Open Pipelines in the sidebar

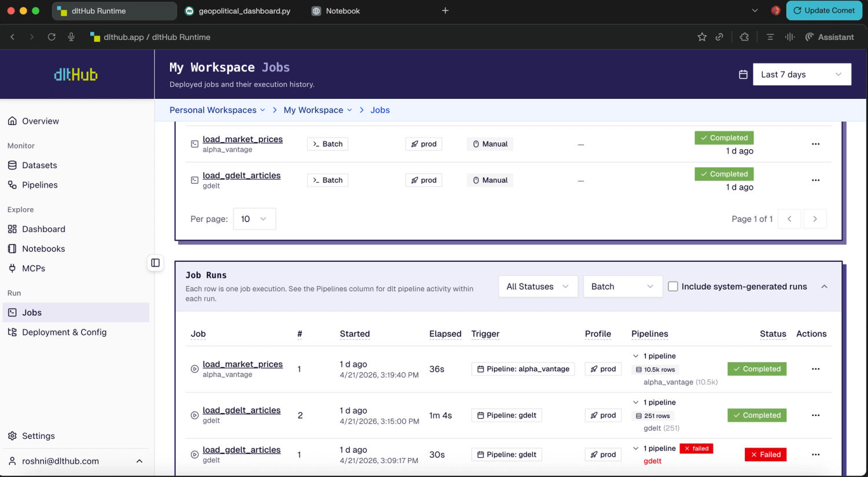(x=39, y=185)
